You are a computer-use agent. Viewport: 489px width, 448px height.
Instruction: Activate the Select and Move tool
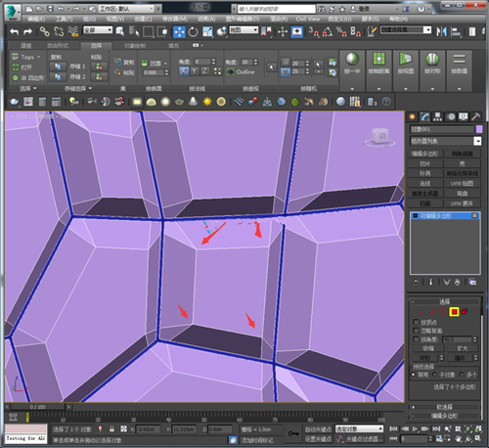pos(179,32)
